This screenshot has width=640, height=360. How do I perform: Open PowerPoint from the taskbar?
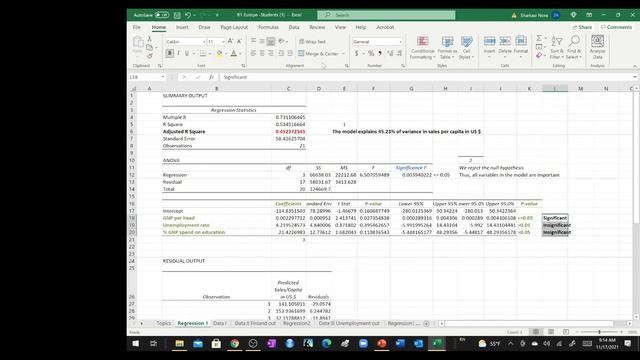pyautogui.click(x=382, y=344)
